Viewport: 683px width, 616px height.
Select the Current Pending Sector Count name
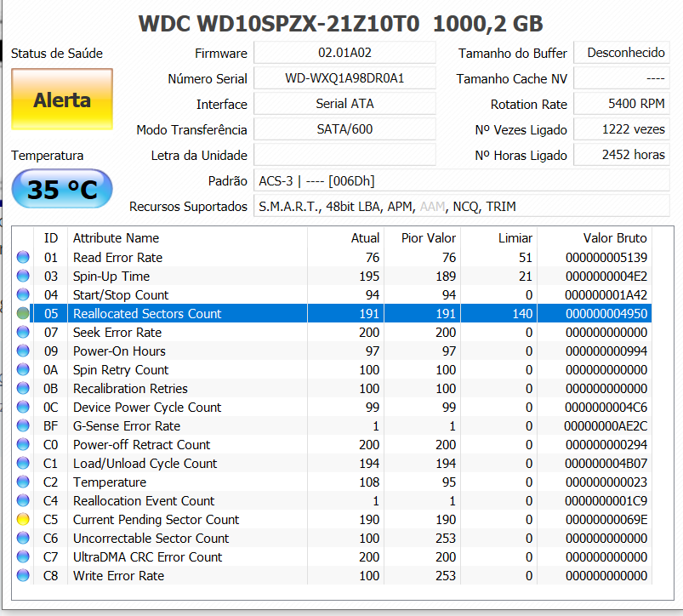point(156,520)
